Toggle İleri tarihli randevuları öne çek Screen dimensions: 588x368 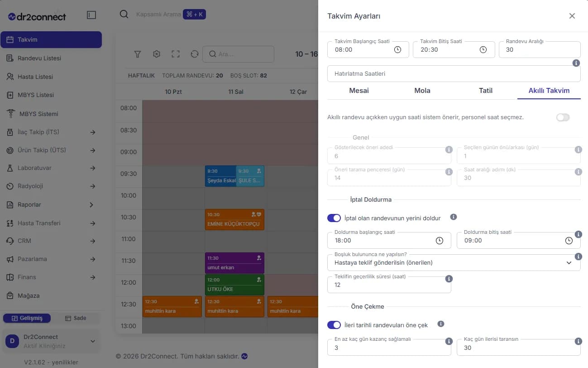click(x=334, y=325)
